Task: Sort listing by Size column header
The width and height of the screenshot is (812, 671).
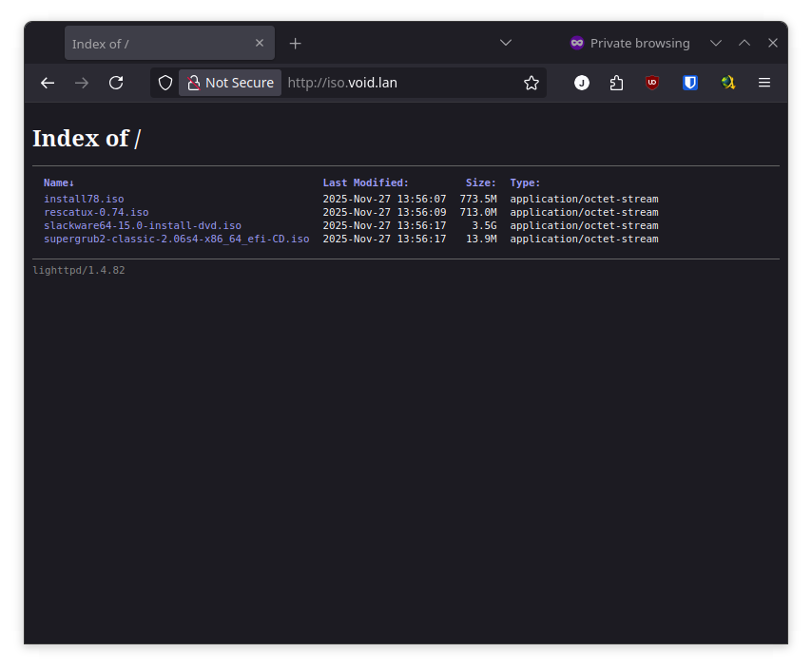Action: (480, 182)
